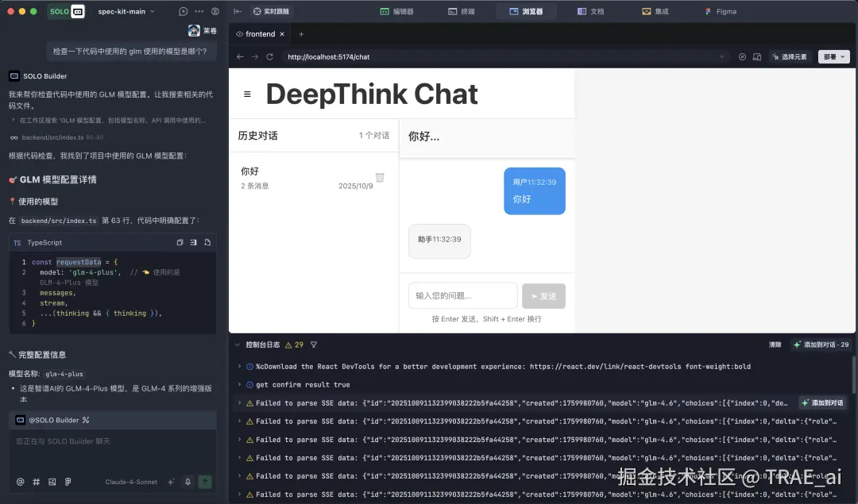
Task: Expand the last Failed to parse SSE entry
Action: [239, 494]
